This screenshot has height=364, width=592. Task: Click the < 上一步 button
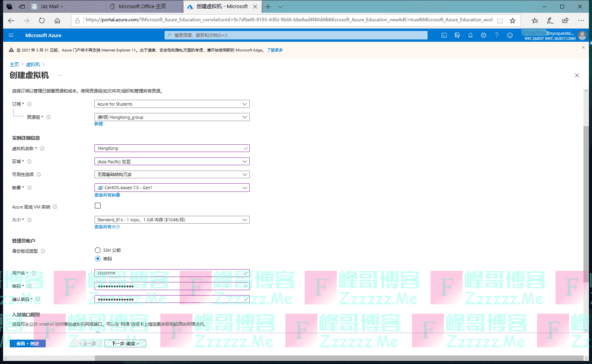coord(88,343)
